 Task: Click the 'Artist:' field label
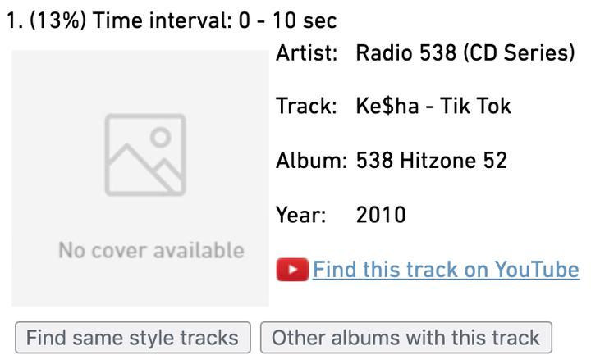click(x=307, y=53)
